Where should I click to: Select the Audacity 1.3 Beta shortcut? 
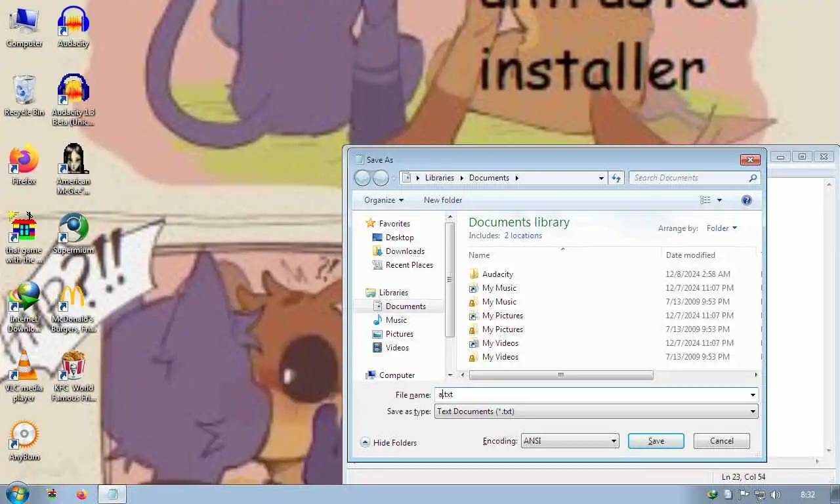(73, 100)
